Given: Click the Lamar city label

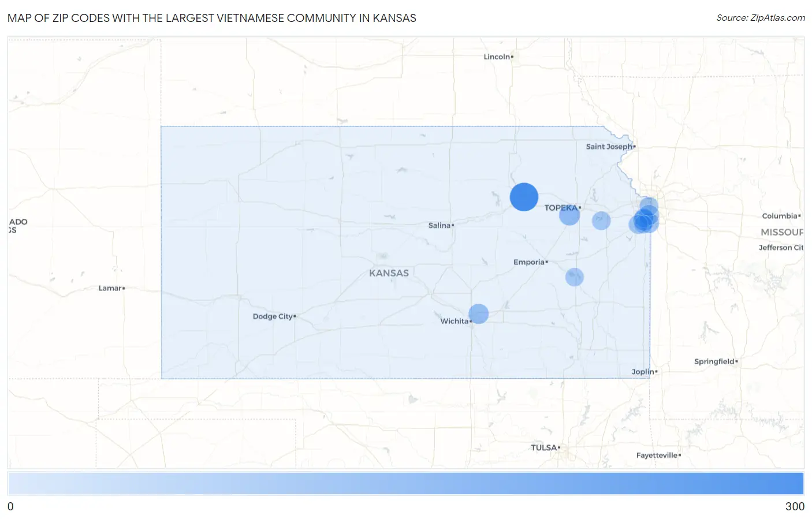Looking at the screenshot, I should click(x=110, y=288).
